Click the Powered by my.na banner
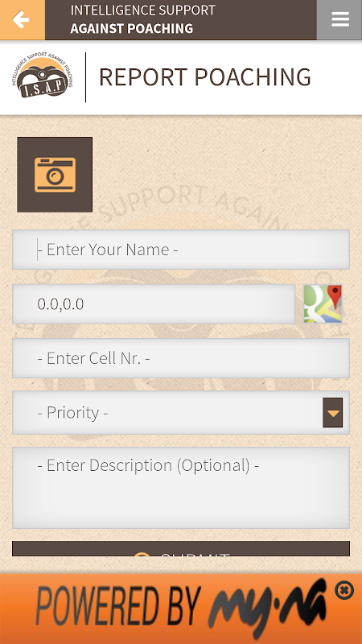This screenshot has height=644, width=362. pos(181,609)
